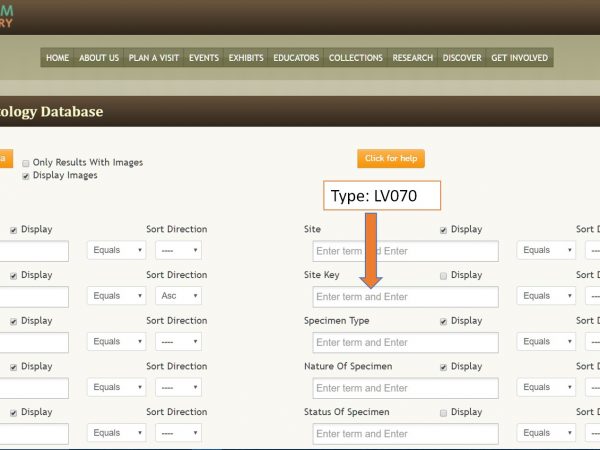Open the COLLECTIONS menu item
Screen dimensions: 600x450
coord(355,58)
